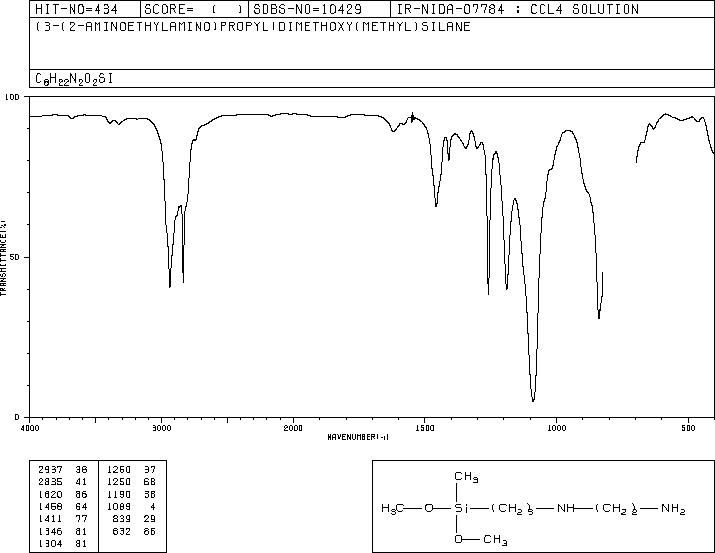The width and height of the screenshot is (715, 553).
Task: Select peak value 839 in the table
Action: 122,519
